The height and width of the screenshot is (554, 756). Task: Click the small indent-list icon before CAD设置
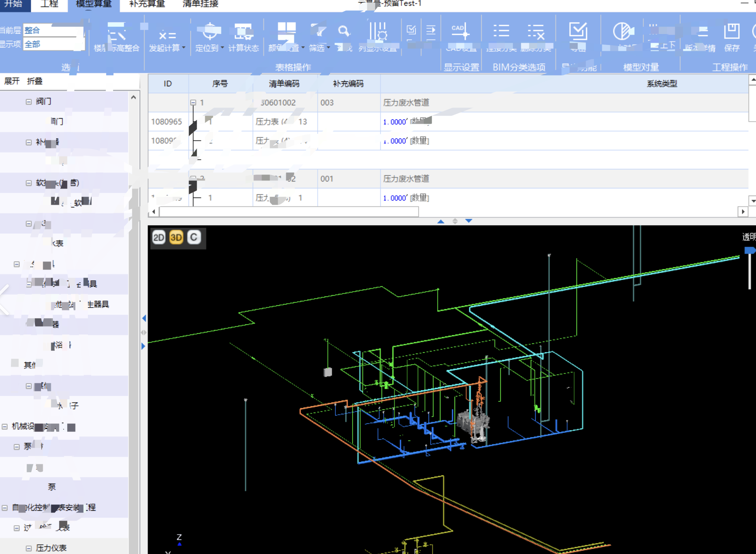point(431,31)
